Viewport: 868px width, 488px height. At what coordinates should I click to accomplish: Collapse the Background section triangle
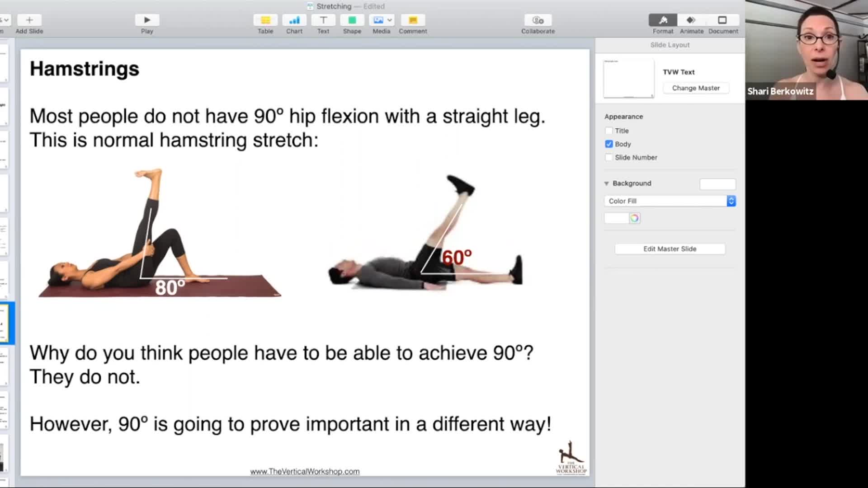coord(606,183)
